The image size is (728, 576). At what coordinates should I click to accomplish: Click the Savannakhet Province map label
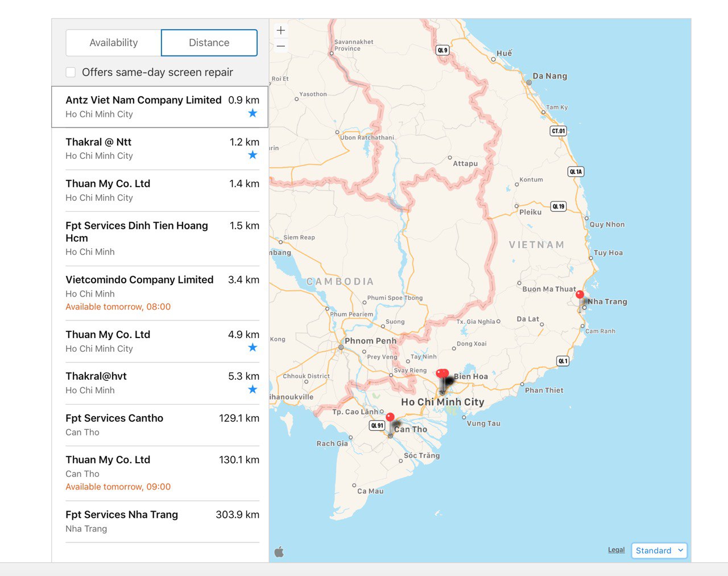click(354, 46)
